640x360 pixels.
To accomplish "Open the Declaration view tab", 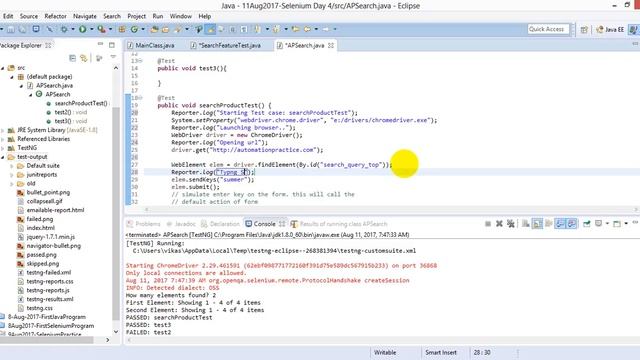I will point(220,224).
